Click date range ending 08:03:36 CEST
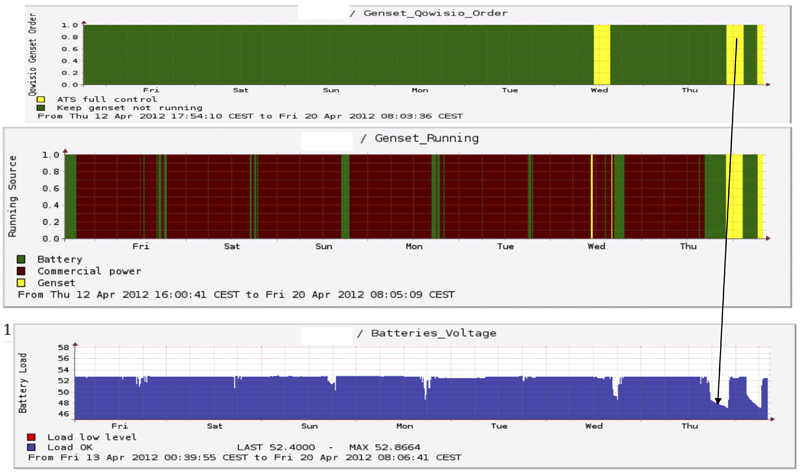This screenshot has width=800, height=472. (250, 116)
